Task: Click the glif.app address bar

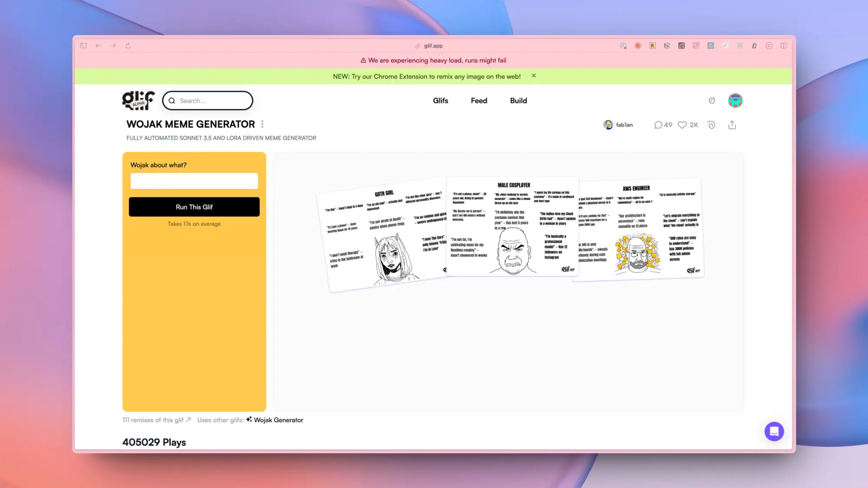Action: click(429, 46)
